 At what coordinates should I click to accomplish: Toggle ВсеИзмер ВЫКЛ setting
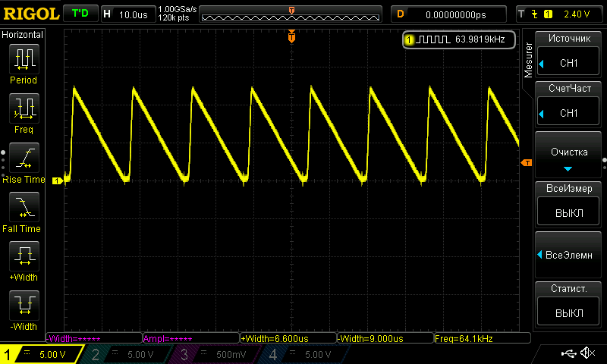pyautogui.click(x=569, y=205)
